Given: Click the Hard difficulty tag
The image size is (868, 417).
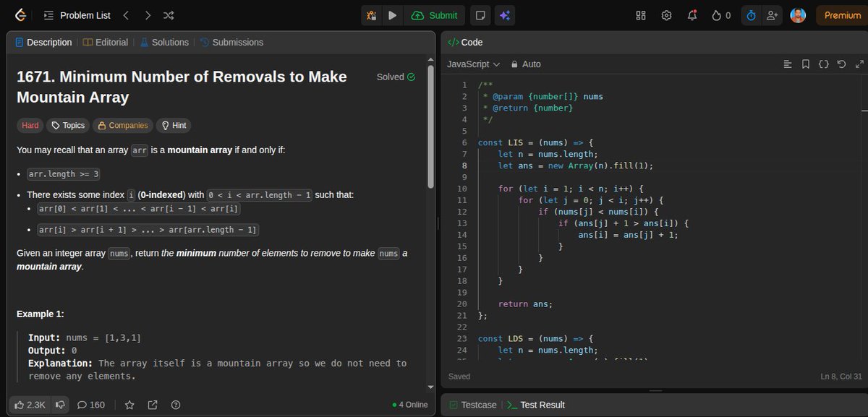Looking at the screenshot, I should tap(30, 125).
